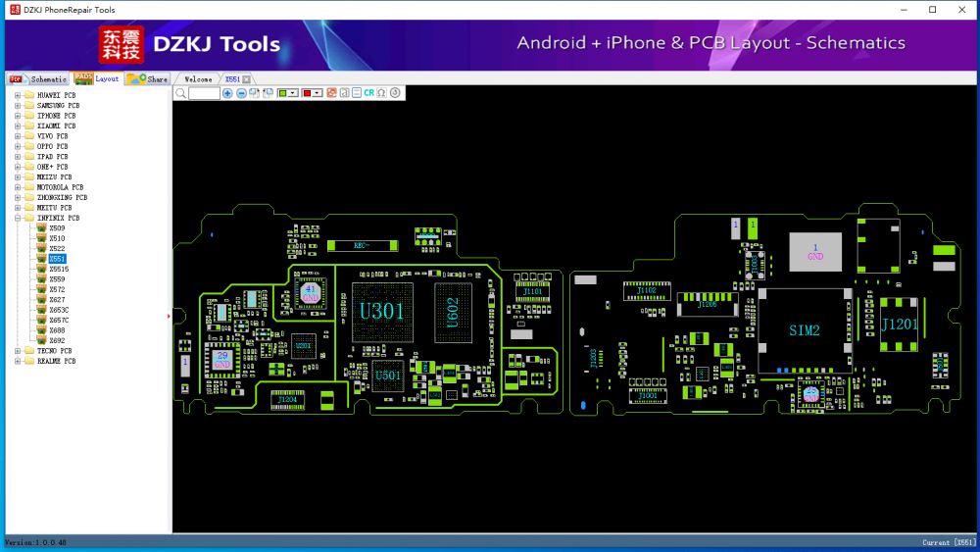This screenshot has height=552, width=980.
Task: Switch to the Welcome document tab
Action: click(198, 78)
